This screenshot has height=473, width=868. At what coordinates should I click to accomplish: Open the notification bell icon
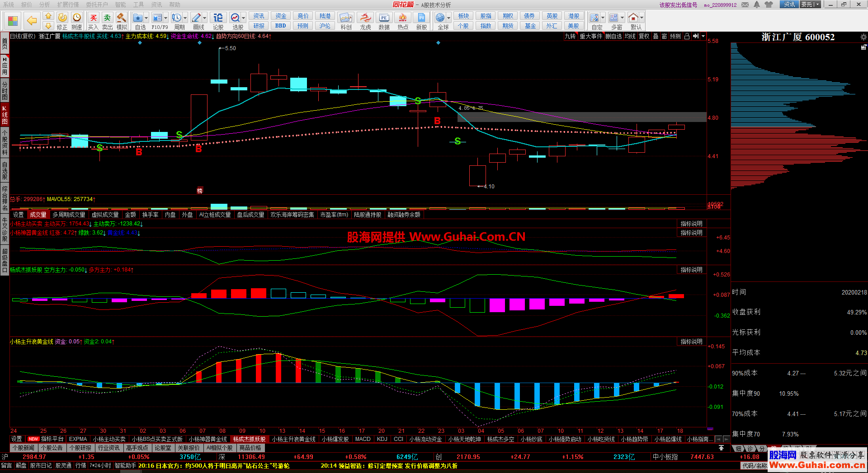(757, 5)
